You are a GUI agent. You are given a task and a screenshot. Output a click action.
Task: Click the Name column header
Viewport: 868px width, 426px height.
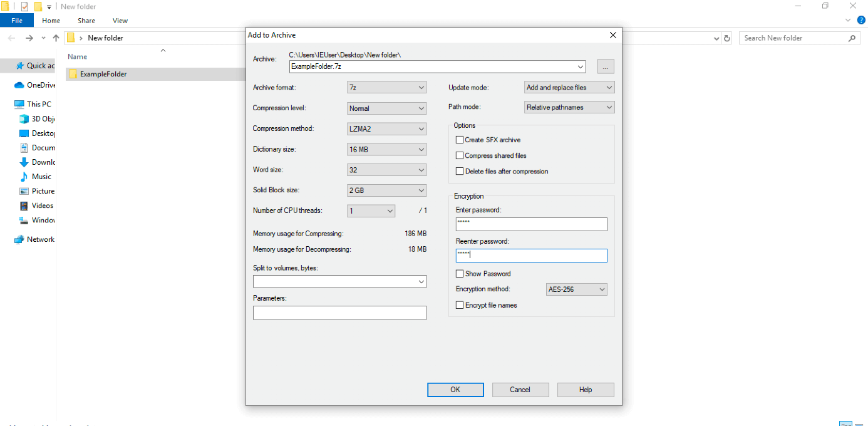(78, 57)
